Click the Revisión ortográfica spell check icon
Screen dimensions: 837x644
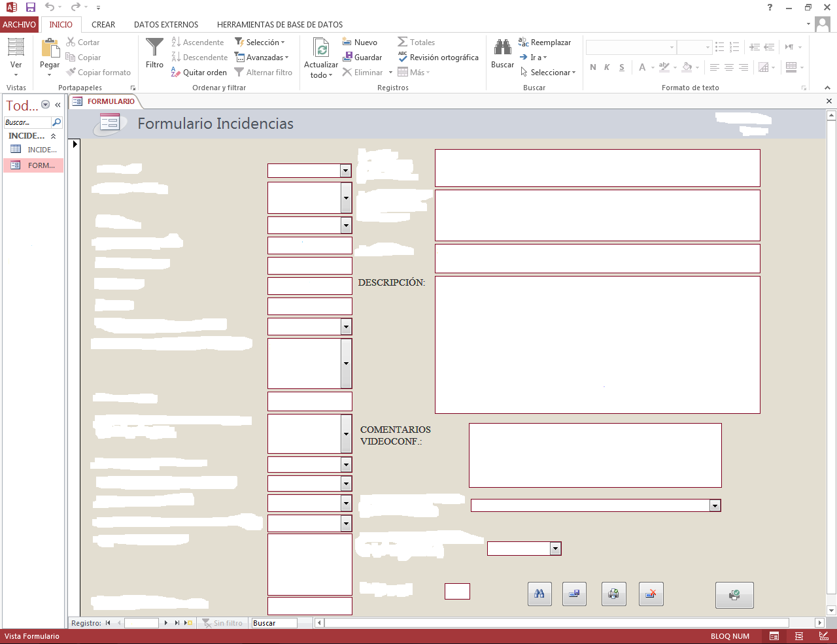(402, 57)
